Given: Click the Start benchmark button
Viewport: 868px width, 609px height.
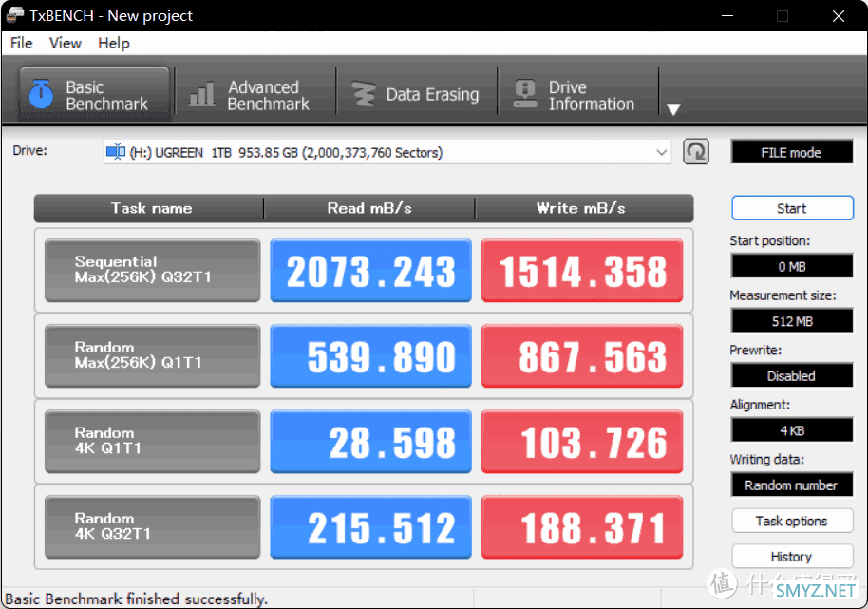Looking at the screenshot, I should pyautogui.click(x=792, y=208).
